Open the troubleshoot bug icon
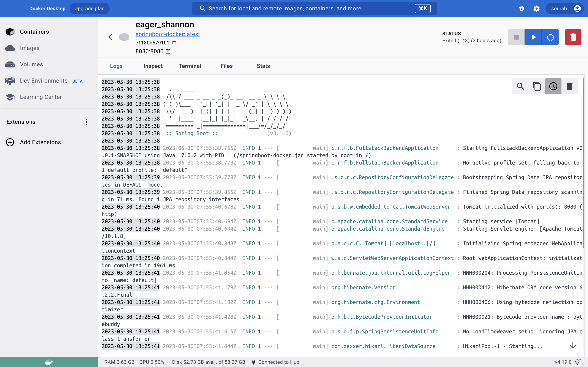Image resolution: width=588 pixels, height=367 pixels. tap(522, 9)
